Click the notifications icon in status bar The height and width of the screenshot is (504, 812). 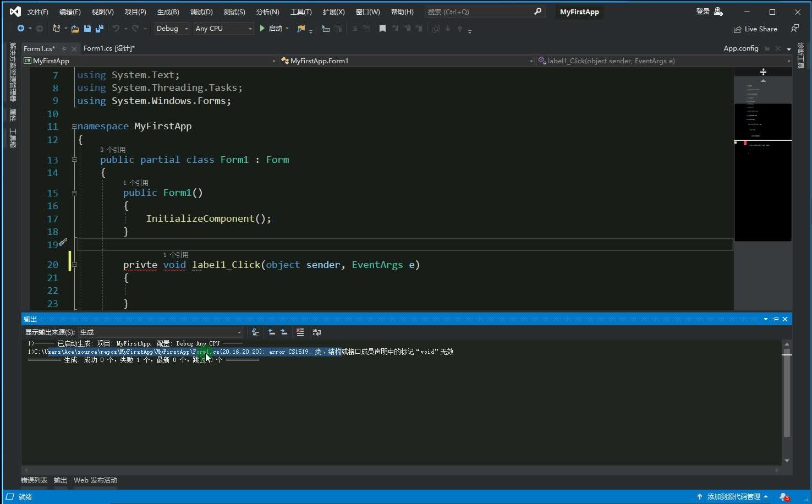(783, 497)
